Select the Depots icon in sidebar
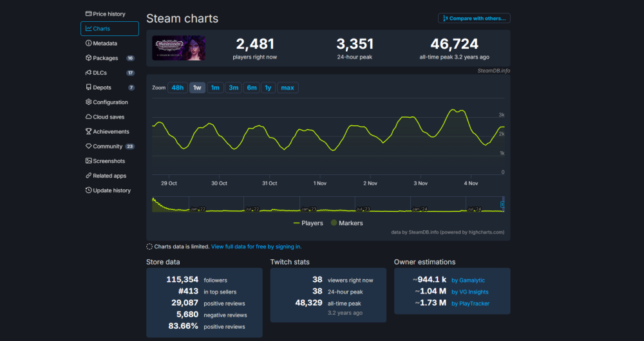 tap(88, 88)
